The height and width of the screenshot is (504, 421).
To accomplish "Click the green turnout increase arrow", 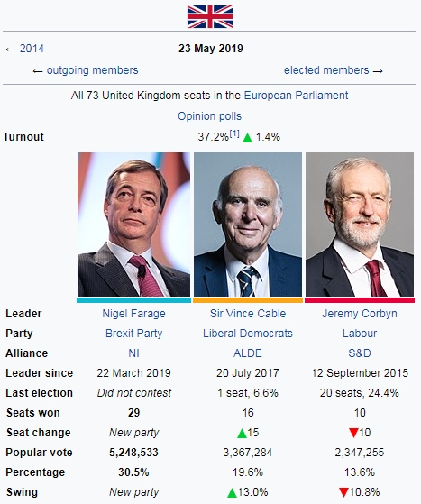I will (247, 138).
